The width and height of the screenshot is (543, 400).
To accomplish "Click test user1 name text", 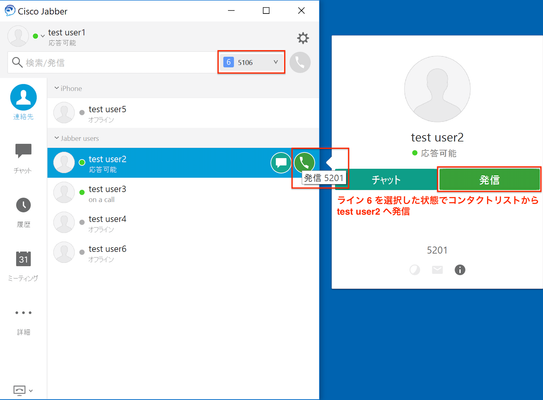I will [x=66, y=33].
